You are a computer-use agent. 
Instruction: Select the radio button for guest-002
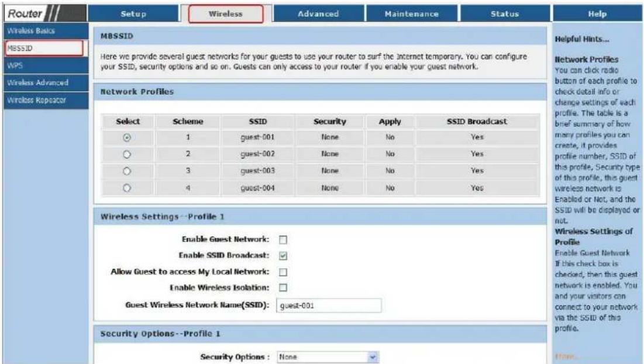pos(127,154)
